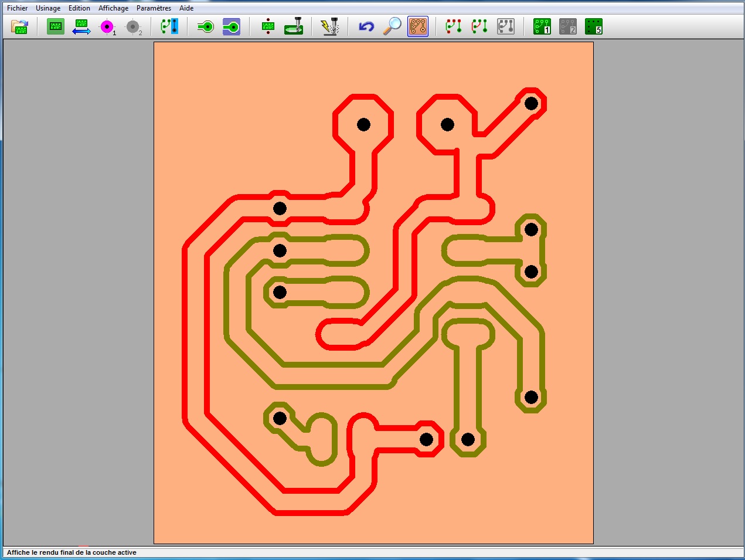745x560 pixels.
Task: Open the Fichier menu
Action: coord(17,8)
